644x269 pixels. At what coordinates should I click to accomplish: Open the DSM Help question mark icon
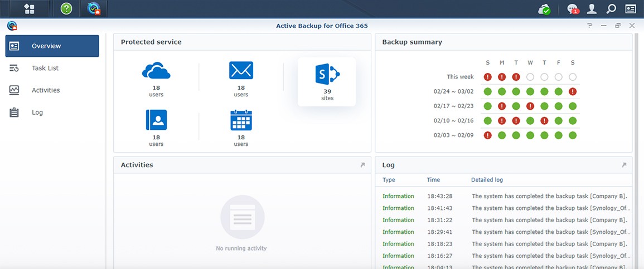click(66, 8)
